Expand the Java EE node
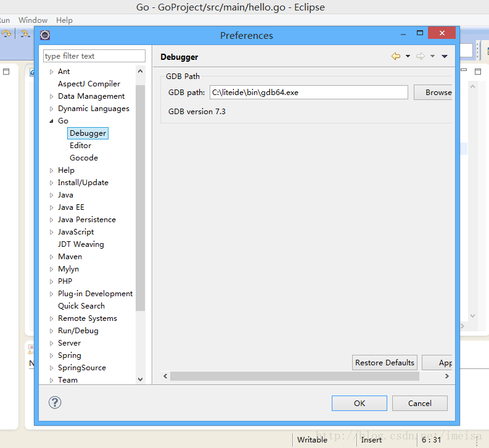 (x=51, y=207)
